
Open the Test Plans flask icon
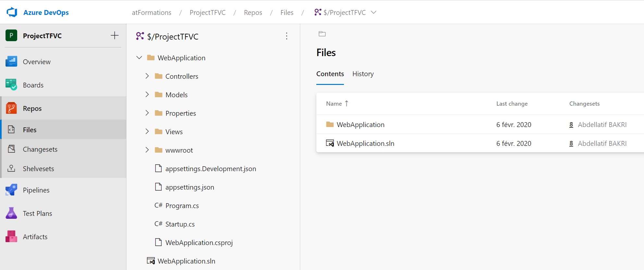pyautogui.click(x=11, y=213)
